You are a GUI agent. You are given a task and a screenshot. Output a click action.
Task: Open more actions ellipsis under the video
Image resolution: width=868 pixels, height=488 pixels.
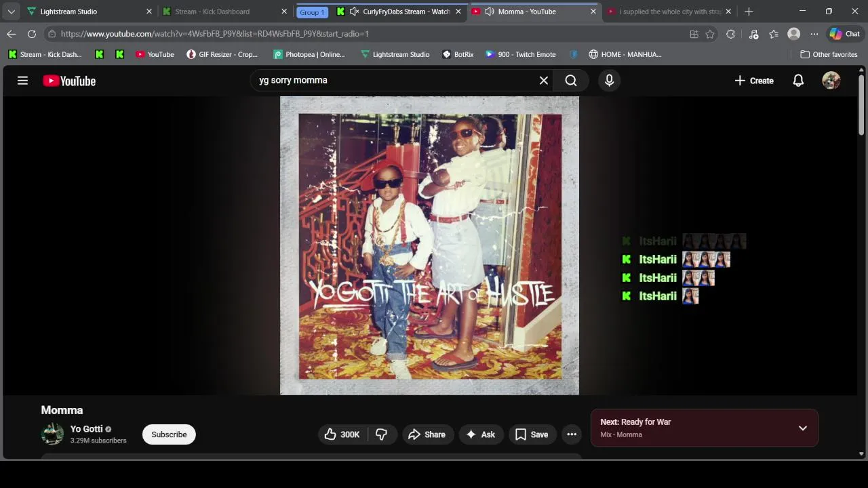(572, 434)
